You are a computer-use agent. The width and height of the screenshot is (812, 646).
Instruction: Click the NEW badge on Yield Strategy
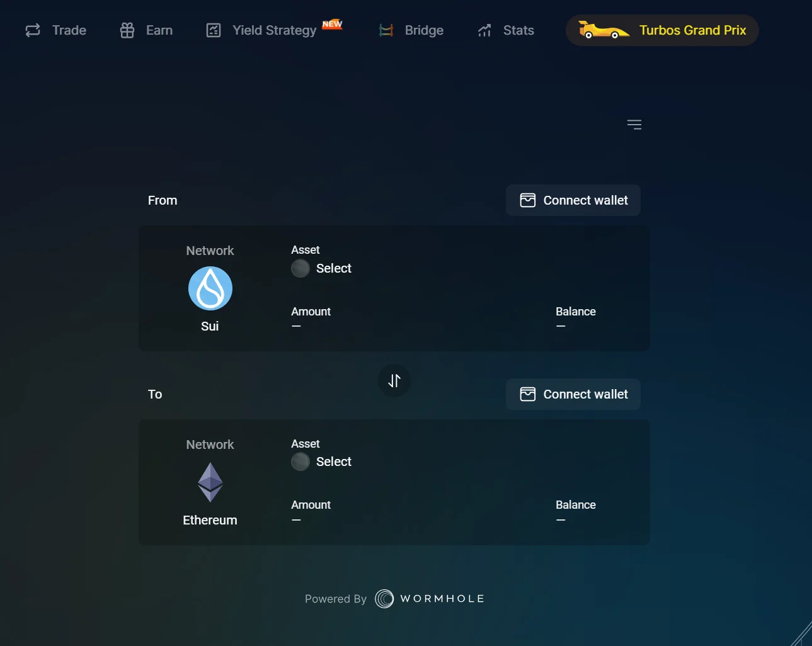[332, 24]
